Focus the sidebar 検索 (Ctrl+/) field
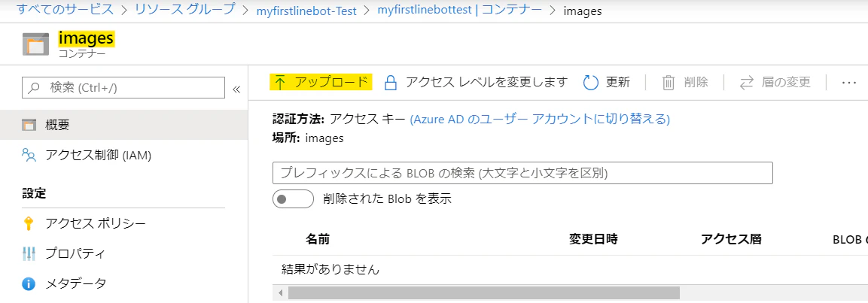Screen dimensions: 868x303 123,87
